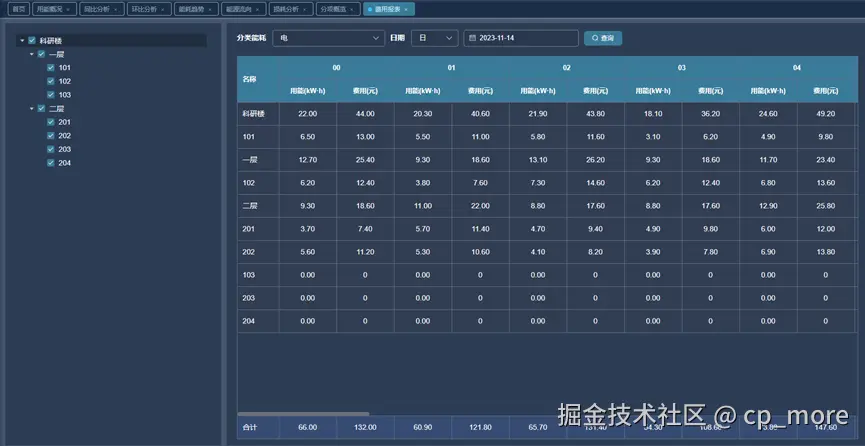This screenshot has height=446, width=865.
Task: Click the 二层 row name cell in table
Action: click(x=258, y=206)
